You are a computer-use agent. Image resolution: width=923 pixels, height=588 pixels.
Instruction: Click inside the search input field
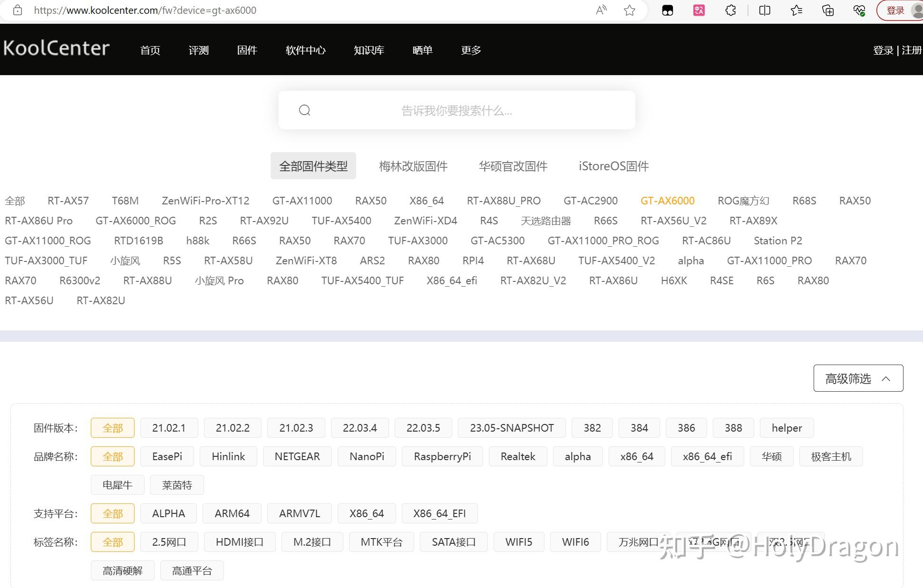click(x=457, y=110)
